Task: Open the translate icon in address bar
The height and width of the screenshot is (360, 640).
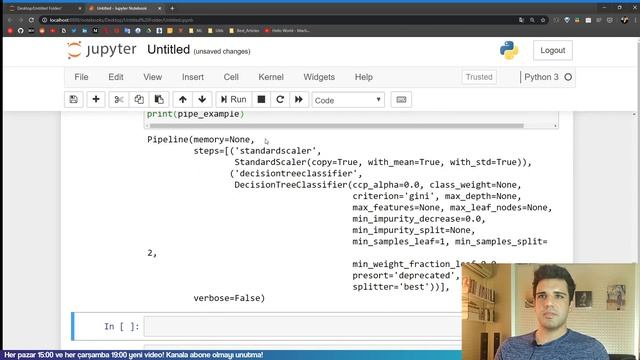Action: point(522,20)
